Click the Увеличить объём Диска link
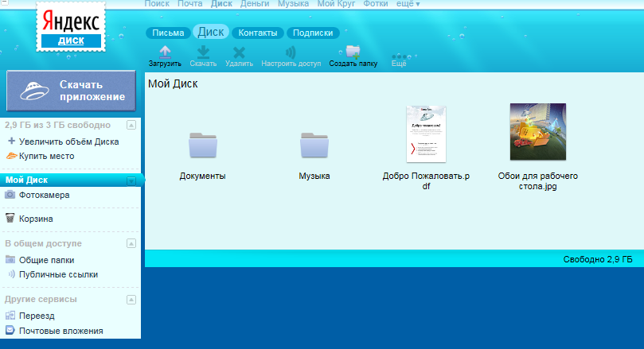The height and width of the screenshot is (349, 644). tap(69, 142)
